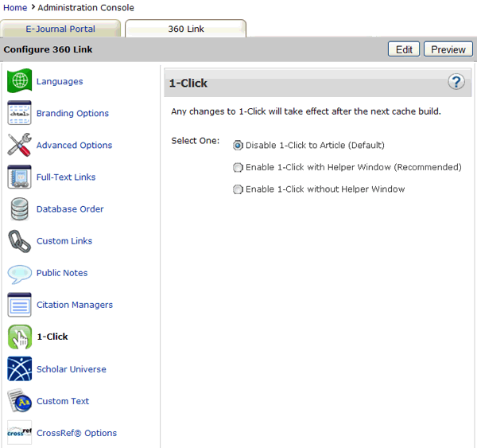
Task: Open the 1-Click help question mark
Action: click(456, 82)
